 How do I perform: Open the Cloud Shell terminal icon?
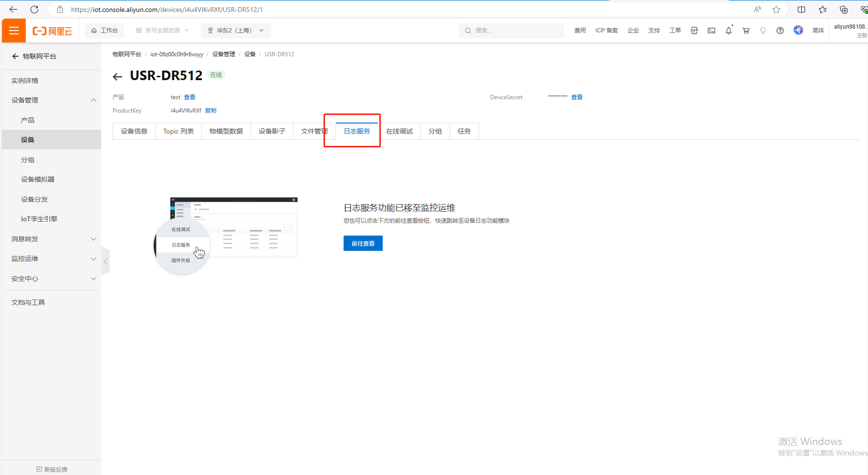711,31
